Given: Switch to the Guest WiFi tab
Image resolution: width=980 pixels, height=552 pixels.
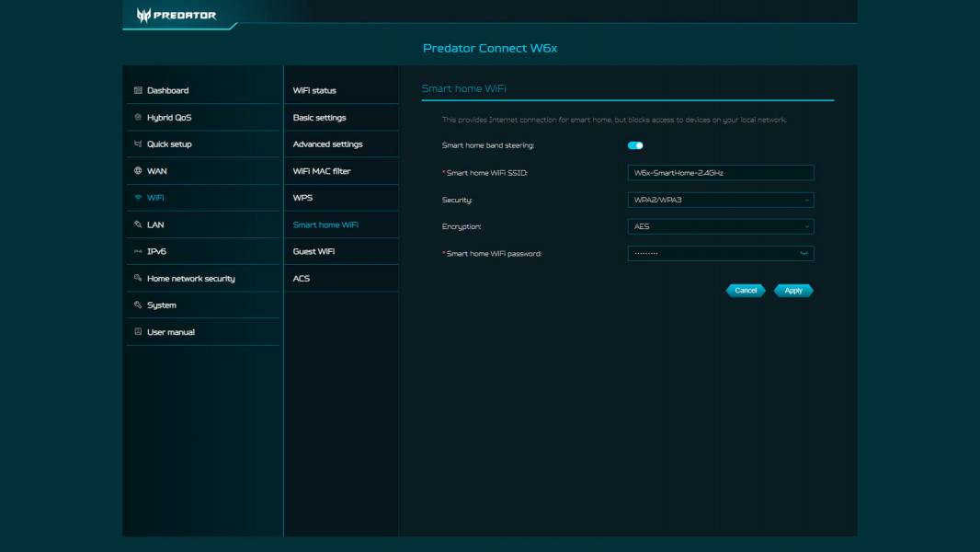Looking at the screenshot, I should (313, 250).
